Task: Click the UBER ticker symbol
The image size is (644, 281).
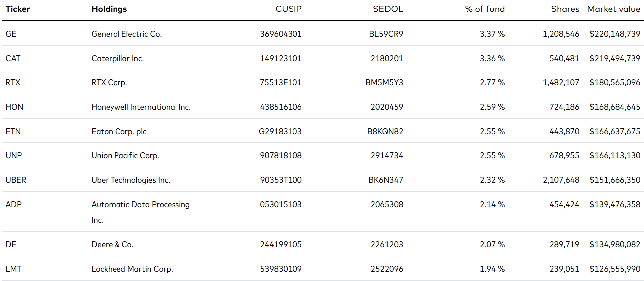Action: point(16,180)
